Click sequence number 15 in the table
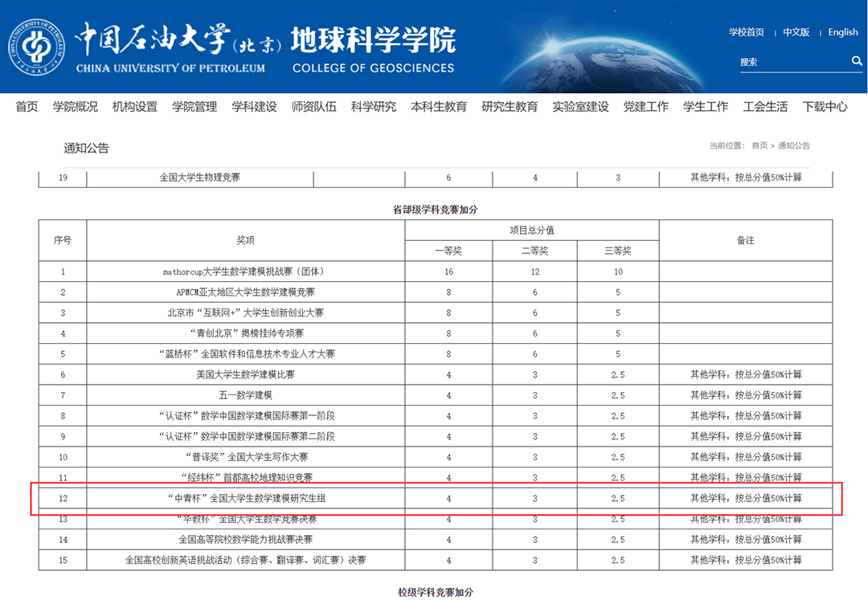 pyautogui.click(x=63, y=560)
